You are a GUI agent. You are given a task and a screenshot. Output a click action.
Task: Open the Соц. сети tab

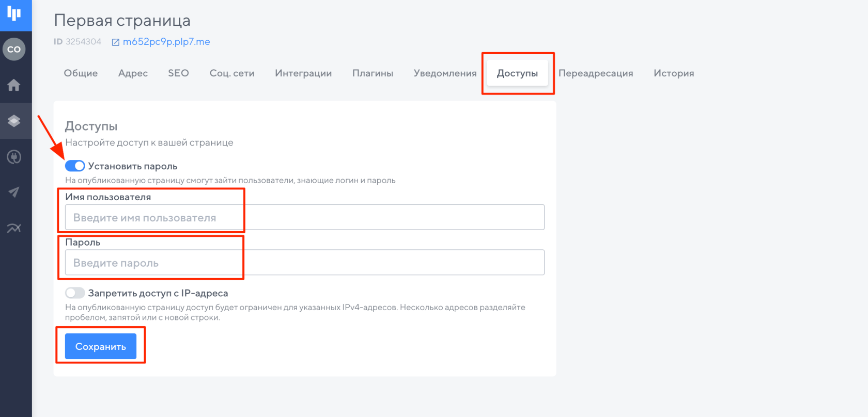pyautogui.click(x=232, y=73)
